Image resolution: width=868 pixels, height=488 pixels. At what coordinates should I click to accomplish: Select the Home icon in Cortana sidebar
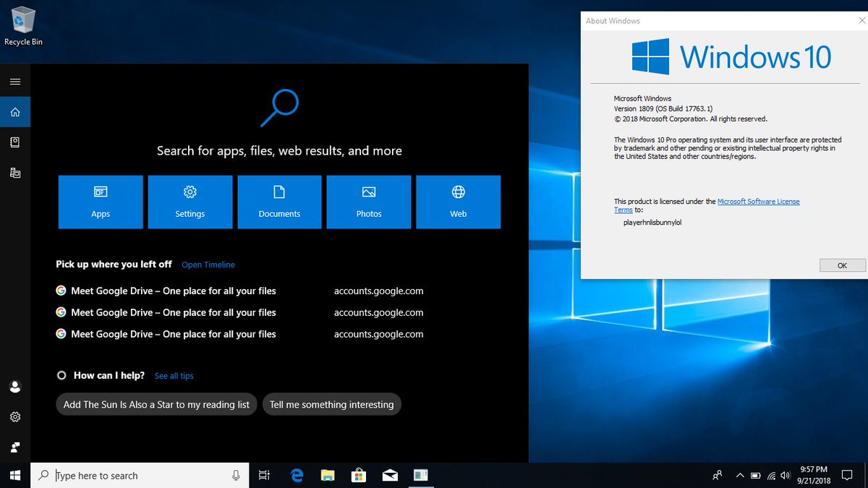coord(15,112)
